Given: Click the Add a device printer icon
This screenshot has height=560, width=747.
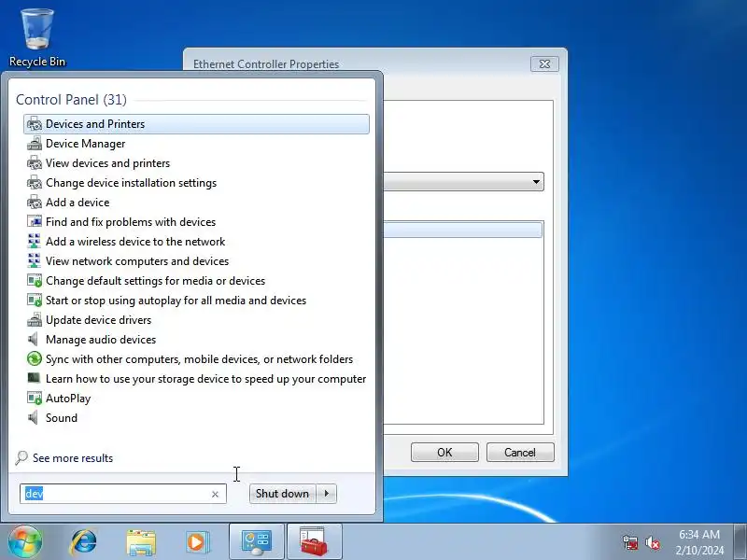Looking at the screenshot, I should pos(35,203).
